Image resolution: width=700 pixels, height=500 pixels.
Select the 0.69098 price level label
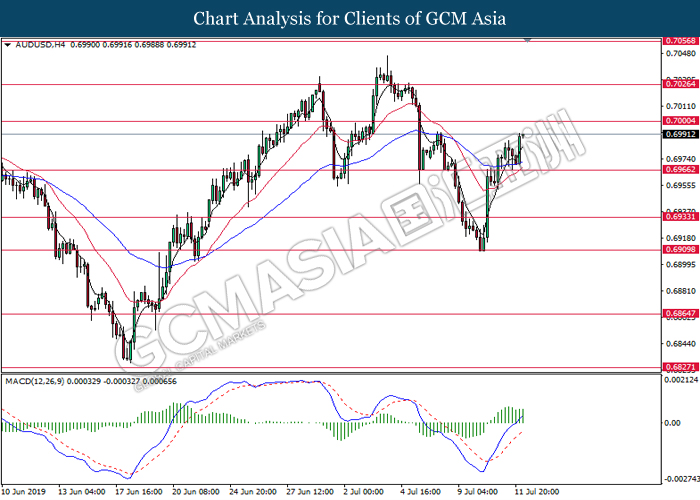(680, 249)
